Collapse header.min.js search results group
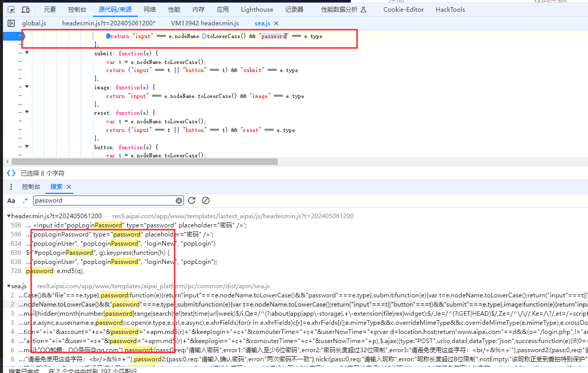 pos(9,216)
